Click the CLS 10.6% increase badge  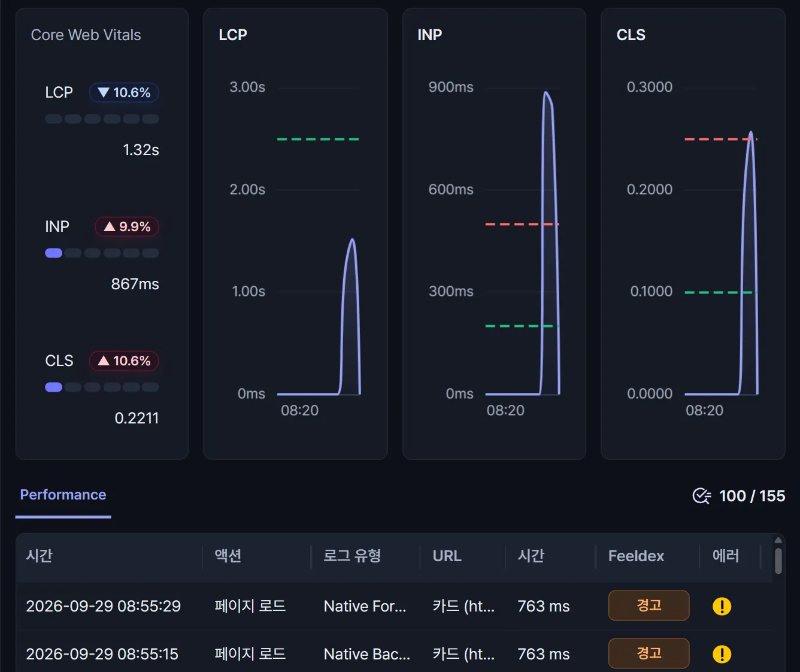124,361
